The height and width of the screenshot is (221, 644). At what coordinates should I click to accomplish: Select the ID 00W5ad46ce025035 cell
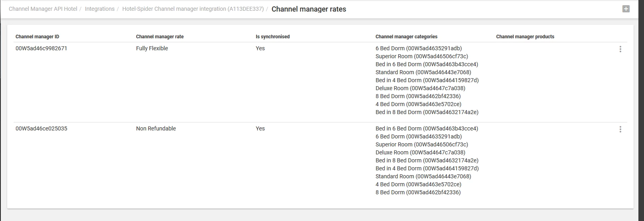pos(41,128)
